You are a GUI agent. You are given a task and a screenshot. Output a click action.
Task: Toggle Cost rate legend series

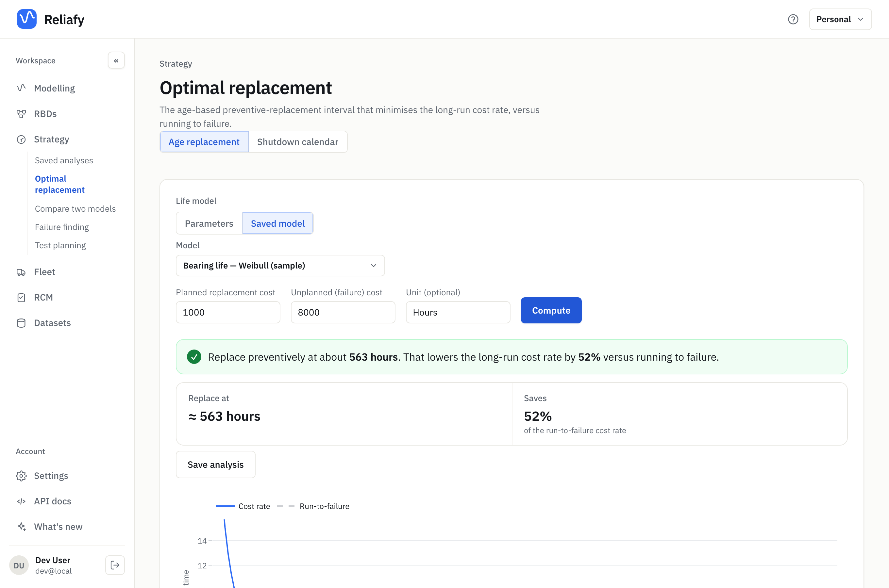(x=243, y=506)
